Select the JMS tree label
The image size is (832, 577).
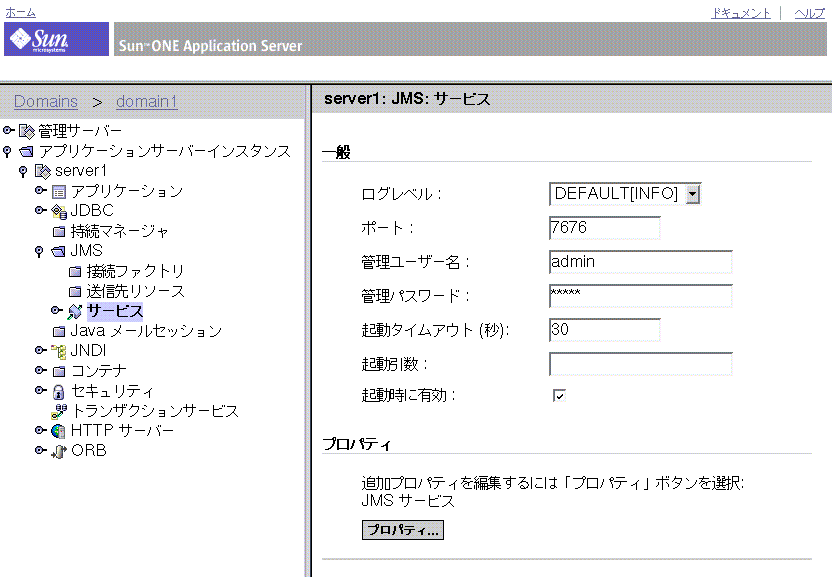tap(87, 251)
